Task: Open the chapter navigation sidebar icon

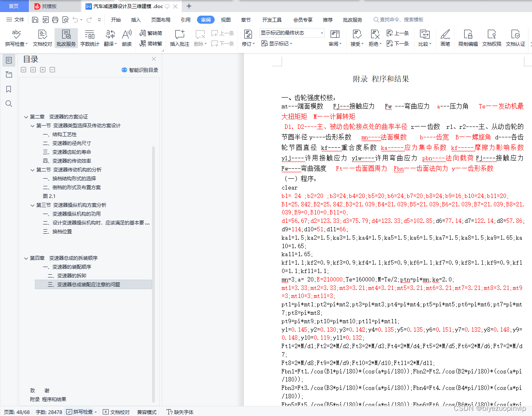Action: tap(8, 75)
